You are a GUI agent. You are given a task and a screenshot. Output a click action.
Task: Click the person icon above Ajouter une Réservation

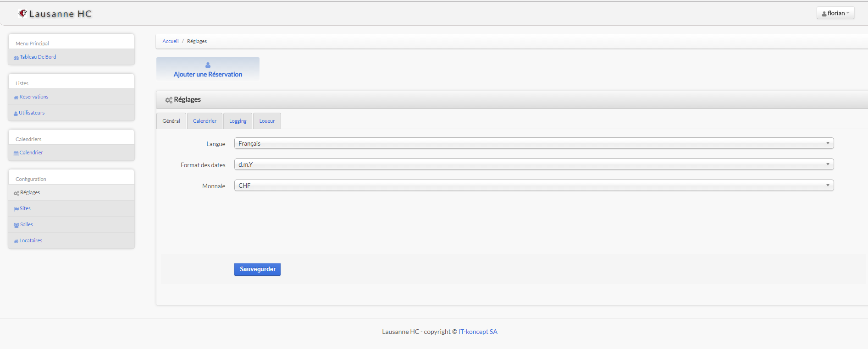pos(208,65)
